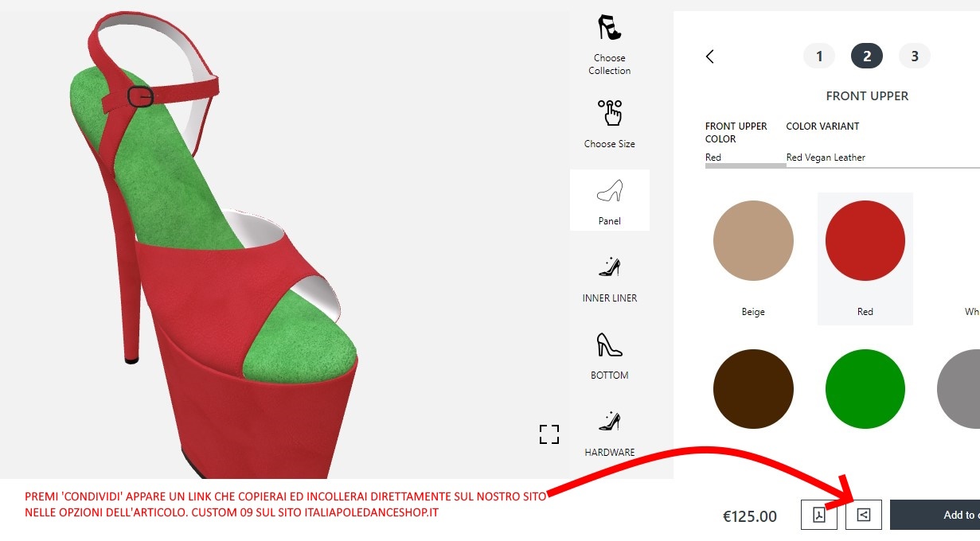980x541 pixels.
Task: Download the PDF of the design
Action: 818,515
